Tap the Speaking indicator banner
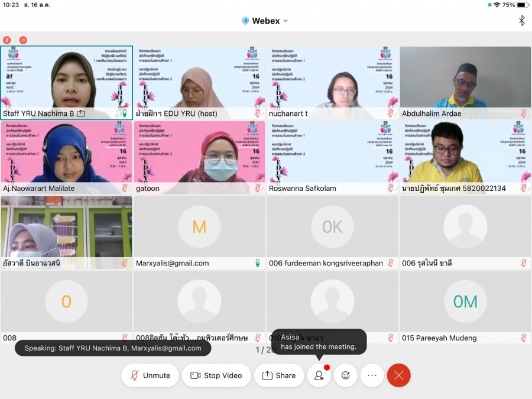 click(x=113, y=348)
